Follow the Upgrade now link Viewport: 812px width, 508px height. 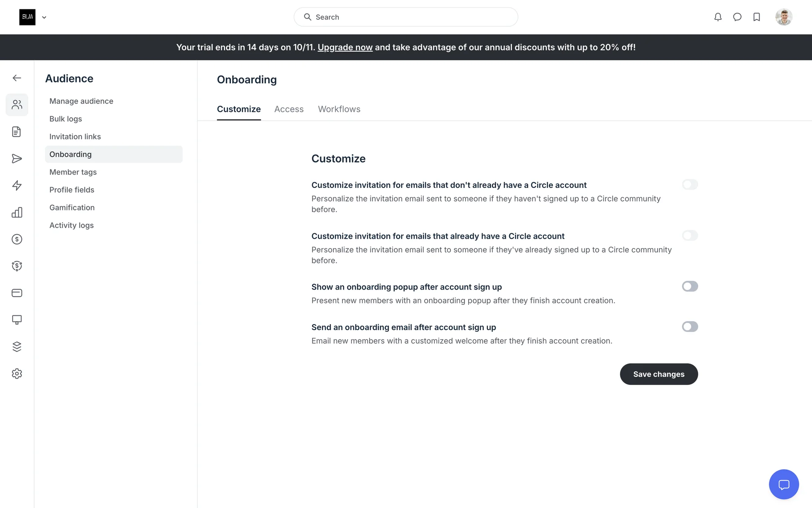[x=345, y=47]
